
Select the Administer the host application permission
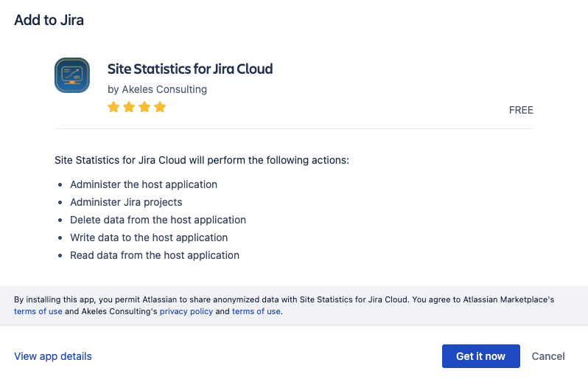[144, 184]
